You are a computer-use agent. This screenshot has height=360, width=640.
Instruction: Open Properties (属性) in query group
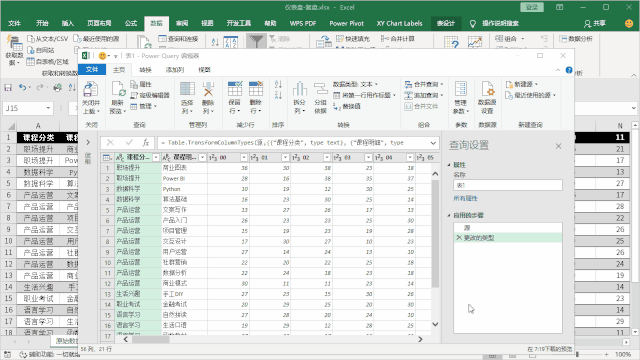tap(141, 84)
